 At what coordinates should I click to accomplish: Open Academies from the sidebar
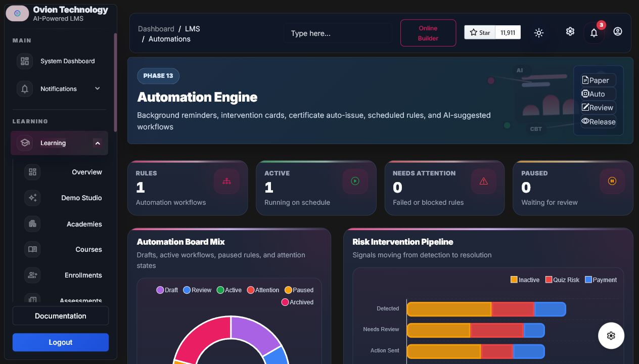tap(84, 224)
